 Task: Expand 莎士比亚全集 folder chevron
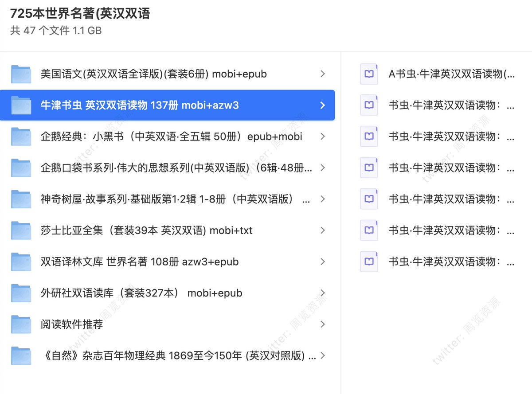323,230
